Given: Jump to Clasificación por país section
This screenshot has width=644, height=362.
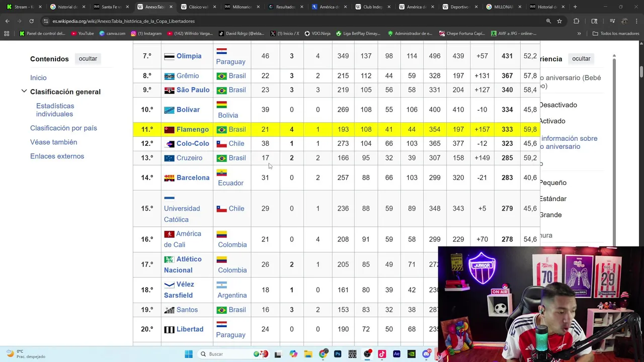Looking at the screenshot, I should point(63,128).
